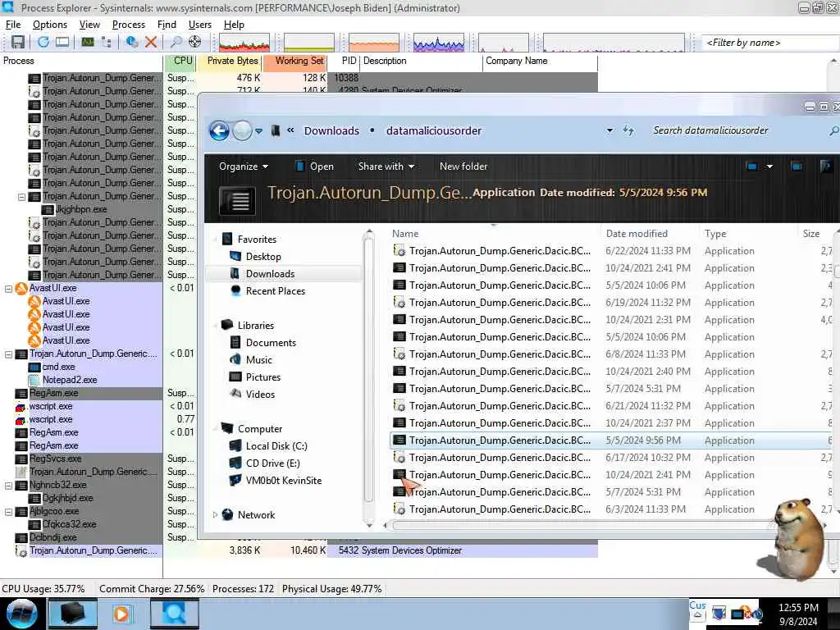
Task: Click Downloads in the address breadcrumb
Action: (x=331, y=130)
